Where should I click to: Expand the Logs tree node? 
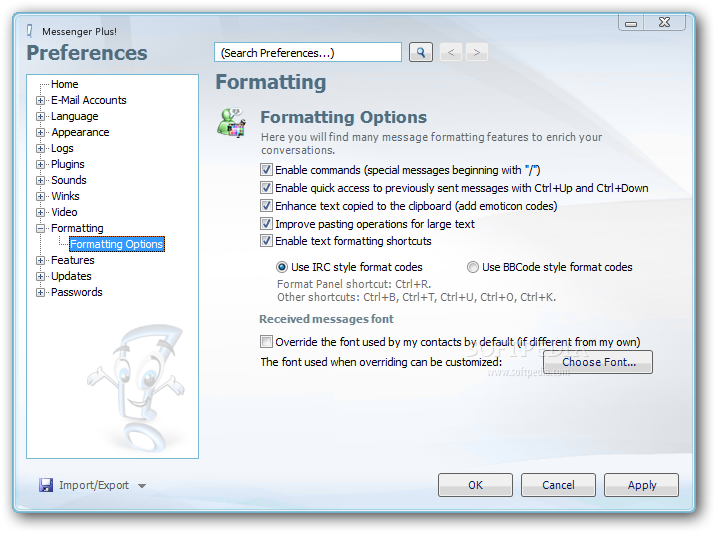(41, 148)
